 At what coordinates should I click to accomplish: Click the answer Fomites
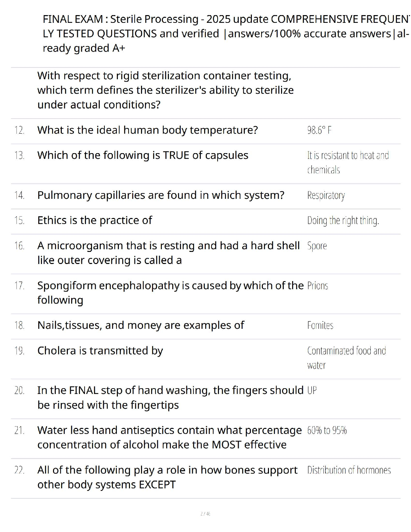[320, 325]
